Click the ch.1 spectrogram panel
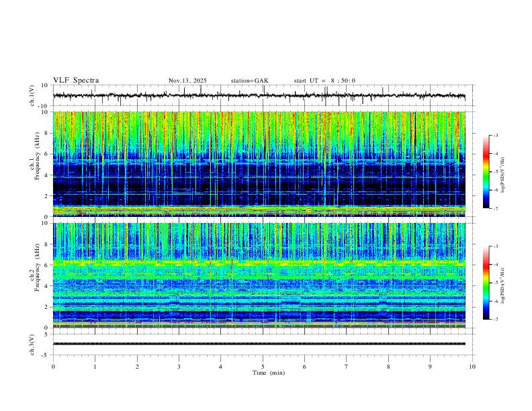 tap(259, 164)
